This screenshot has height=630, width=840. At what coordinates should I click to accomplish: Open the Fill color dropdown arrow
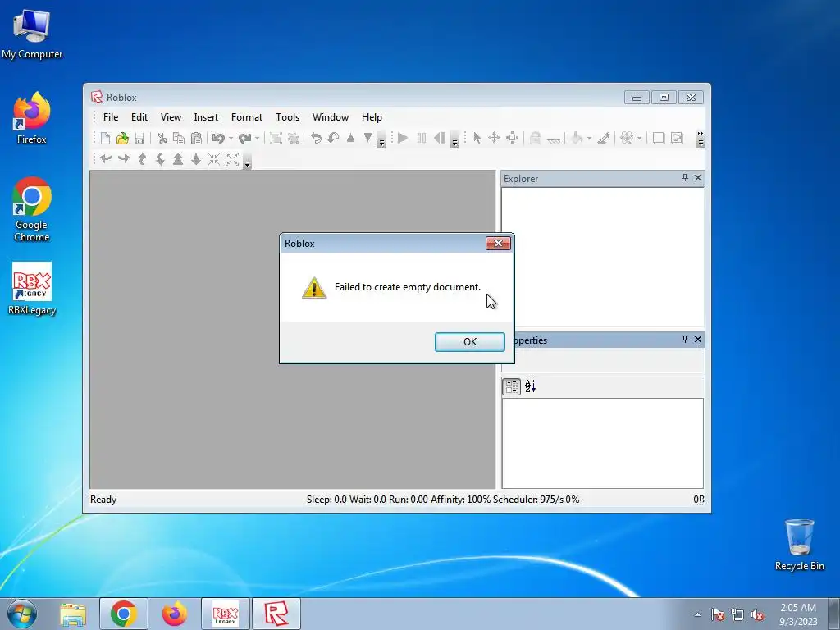589,138
